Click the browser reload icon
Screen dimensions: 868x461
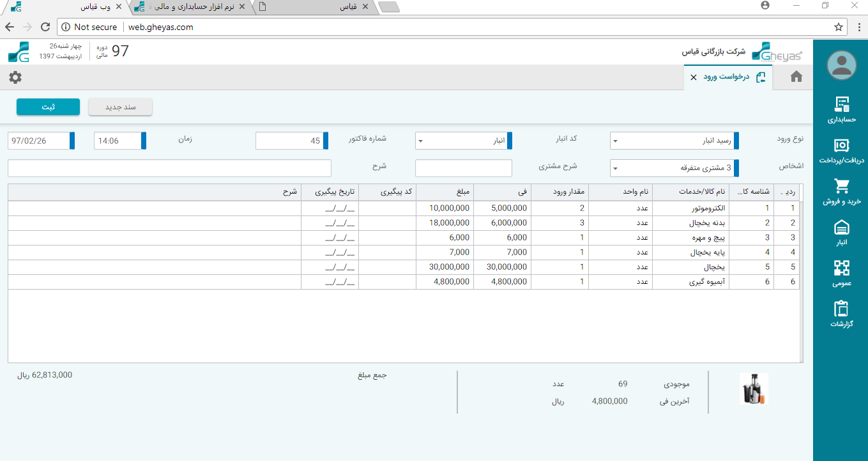(x=45, y=27)
